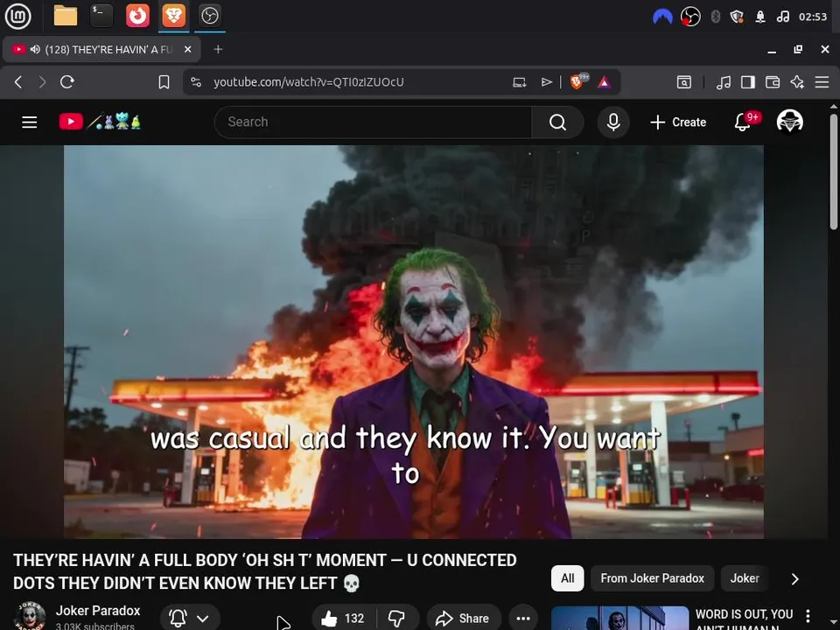The width and height of the screenshot is (840, 630).
Task: Launch the Terminal from the taskbar
Action: 101,16
